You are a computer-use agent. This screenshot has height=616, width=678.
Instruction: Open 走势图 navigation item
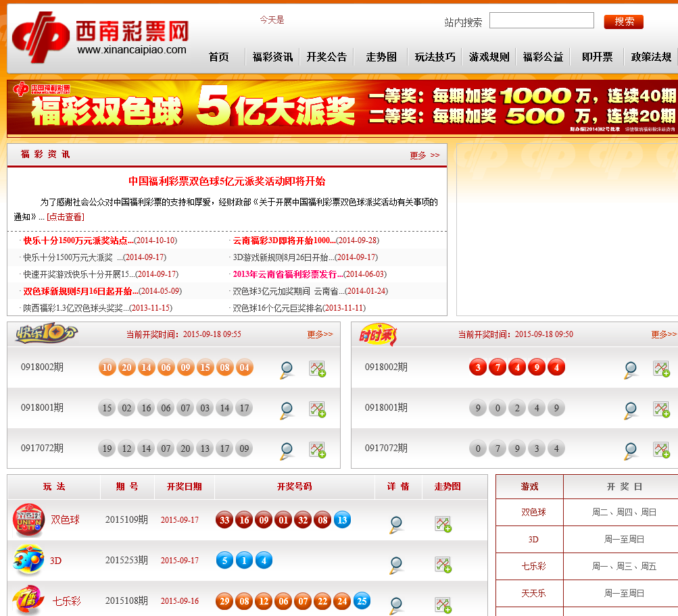click(381, 57)
